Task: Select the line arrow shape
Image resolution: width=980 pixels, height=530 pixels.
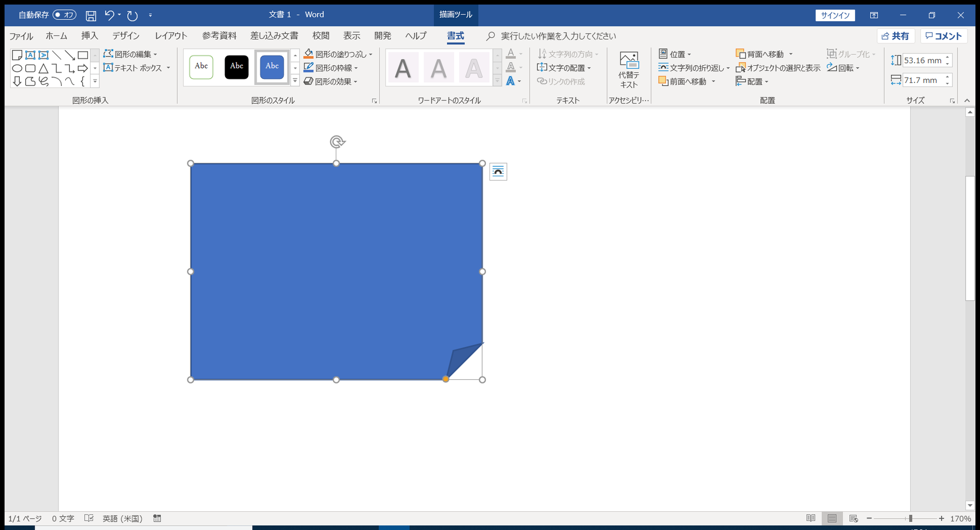Action: click(70, 55)
